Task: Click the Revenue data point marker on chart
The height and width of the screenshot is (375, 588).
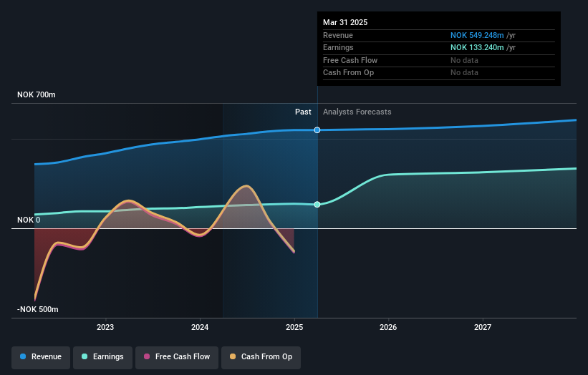Action: (317, 130)
